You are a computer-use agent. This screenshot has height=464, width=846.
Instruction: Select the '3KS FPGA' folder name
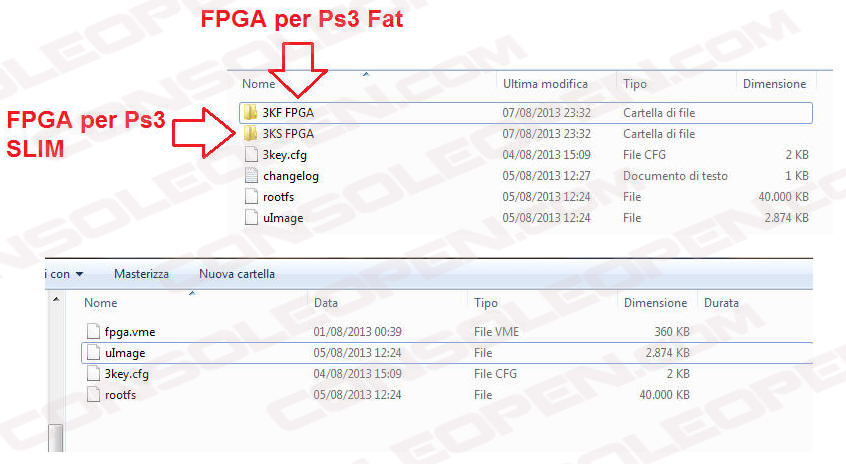coord(288,134)
